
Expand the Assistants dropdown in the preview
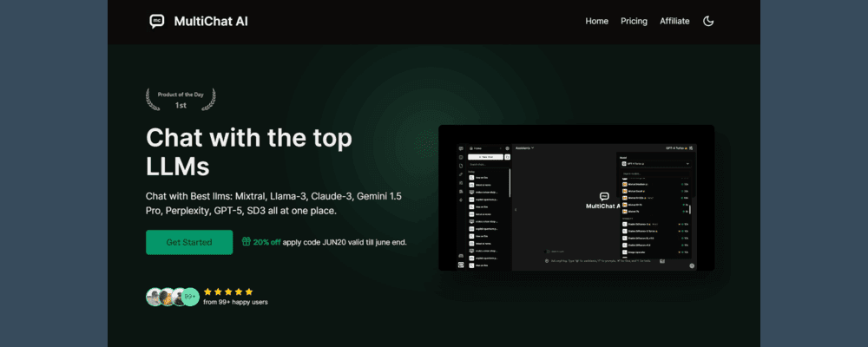(x=524, y=148)
